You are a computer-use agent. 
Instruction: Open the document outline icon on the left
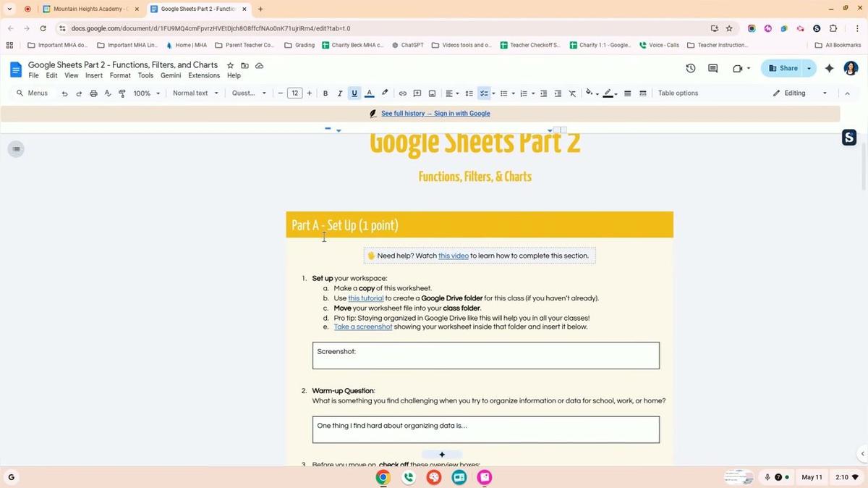click(16, 149)
